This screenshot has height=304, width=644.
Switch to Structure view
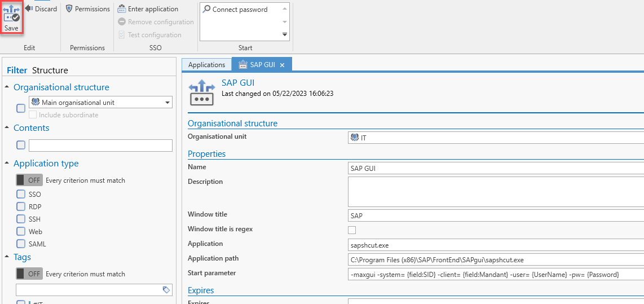pos(50,71)
